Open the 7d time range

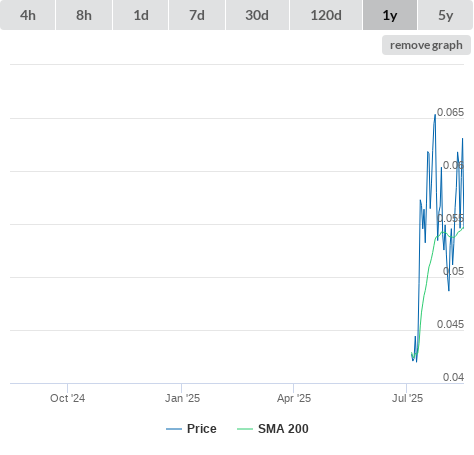pyautogui.click(x=197, y=15)
